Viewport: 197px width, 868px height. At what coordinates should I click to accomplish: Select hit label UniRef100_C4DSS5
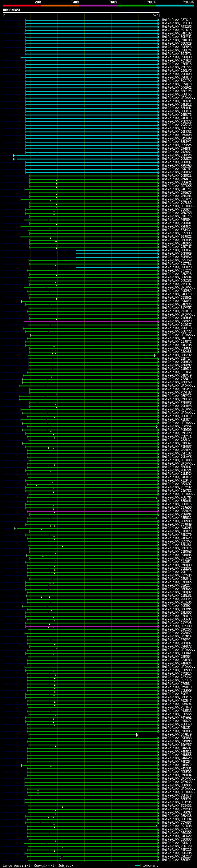click(x=177, y=304)
